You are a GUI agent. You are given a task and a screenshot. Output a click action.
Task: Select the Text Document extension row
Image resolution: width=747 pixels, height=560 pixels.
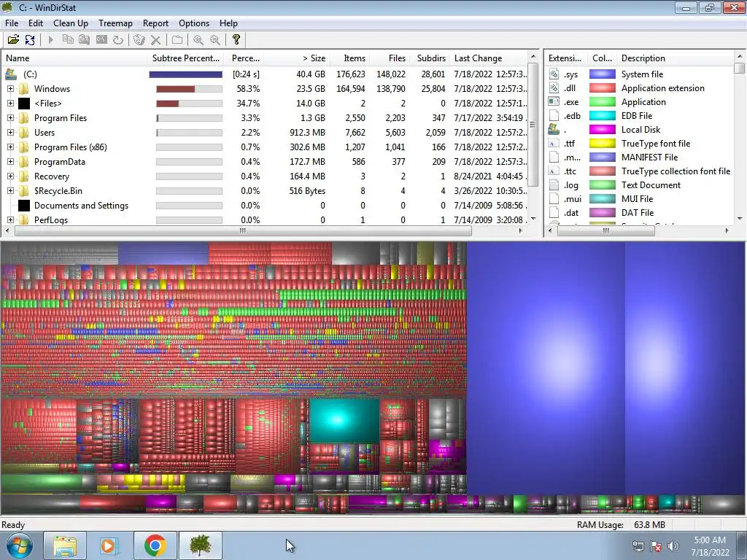639,185
